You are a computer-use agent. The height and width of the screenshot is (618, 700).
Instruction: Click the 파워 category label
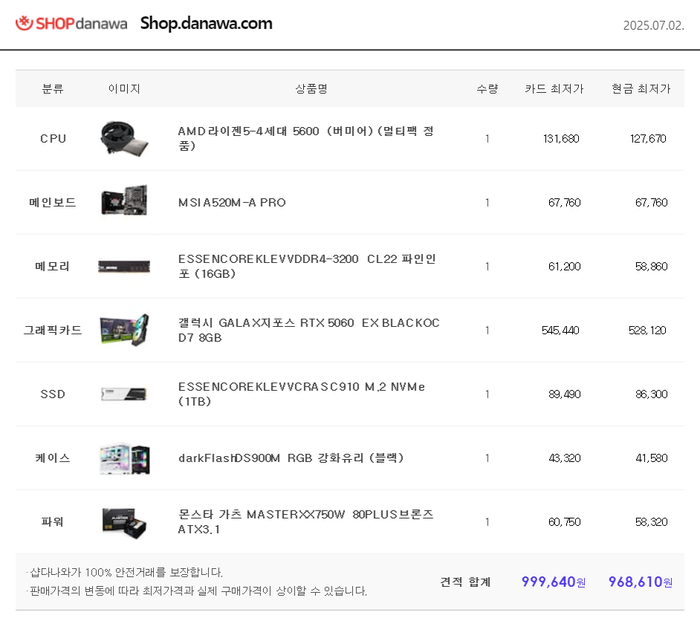click(53, 522)
